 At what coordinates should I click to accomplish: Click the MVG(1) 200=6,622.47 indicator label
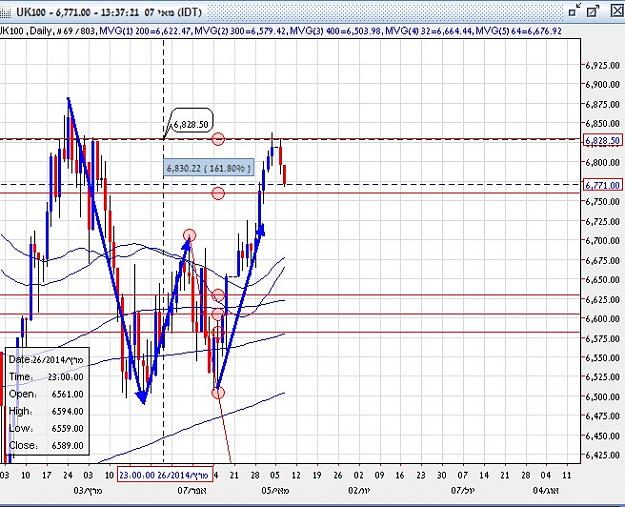pos(146,31)
